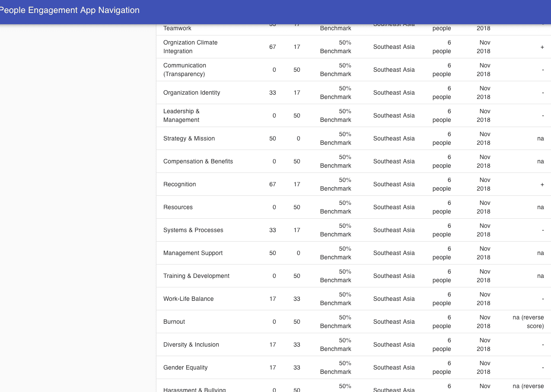Select the na value in Strategy & Mission row

[x=541, y=138]
